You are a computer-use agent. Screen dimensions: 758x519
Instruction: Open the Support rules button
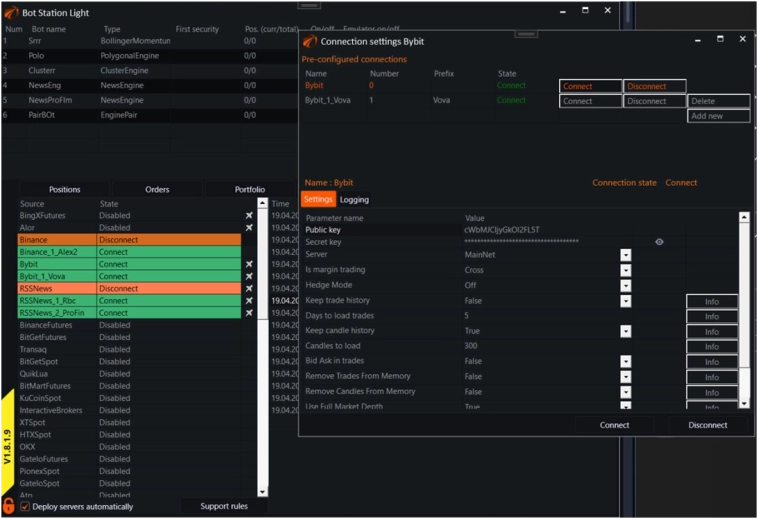tap(224, 506)
